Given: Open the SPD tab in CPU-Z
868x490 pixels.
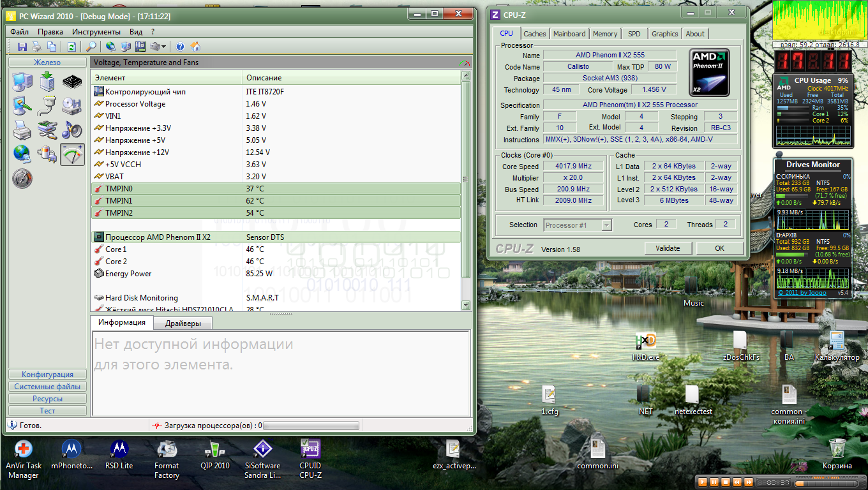Looking at the screenshot, I should (634, 34).
